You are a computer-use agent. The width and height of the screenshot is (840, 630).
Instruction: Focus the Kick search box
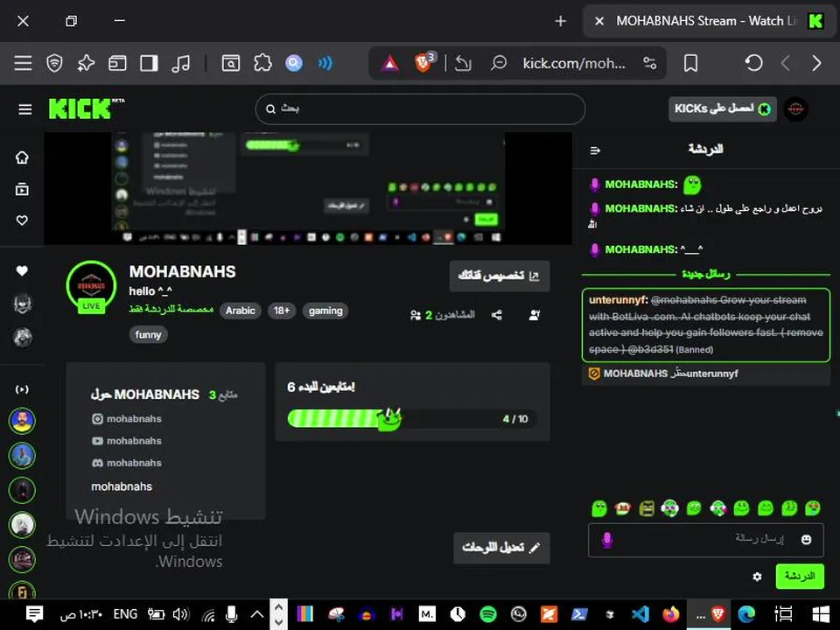point(420,108)
